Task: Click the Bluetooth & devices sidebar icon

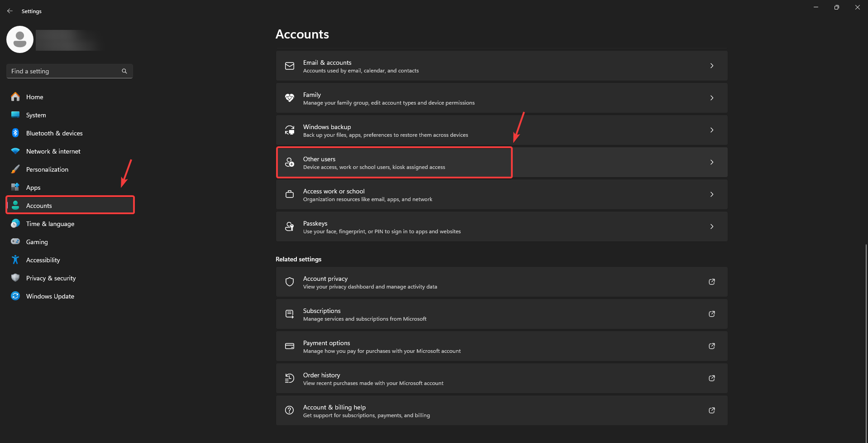Action: (15, 133)
